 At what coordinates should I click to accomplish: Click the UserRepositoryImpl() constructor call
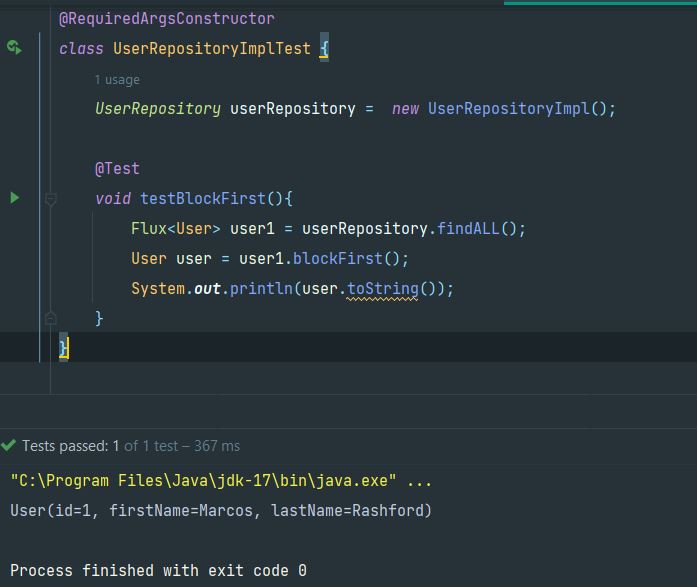point(521,108)
